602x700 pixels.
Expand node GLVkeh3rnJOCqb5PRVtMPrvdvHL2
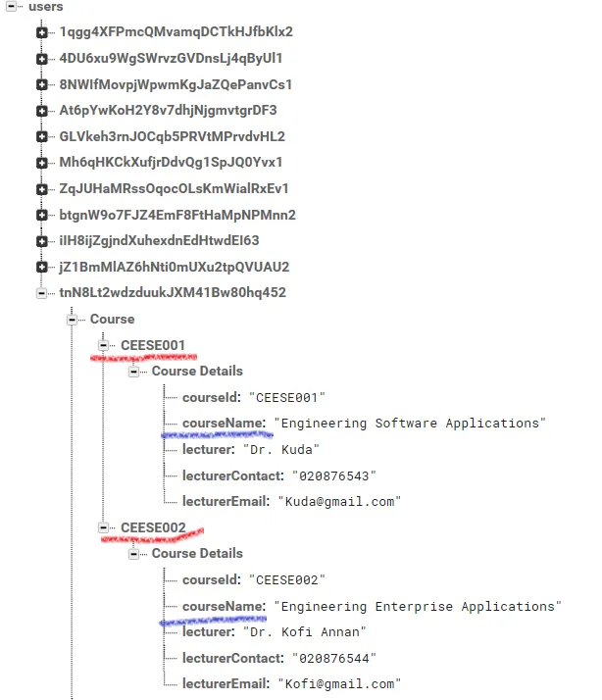pos(42,136)
